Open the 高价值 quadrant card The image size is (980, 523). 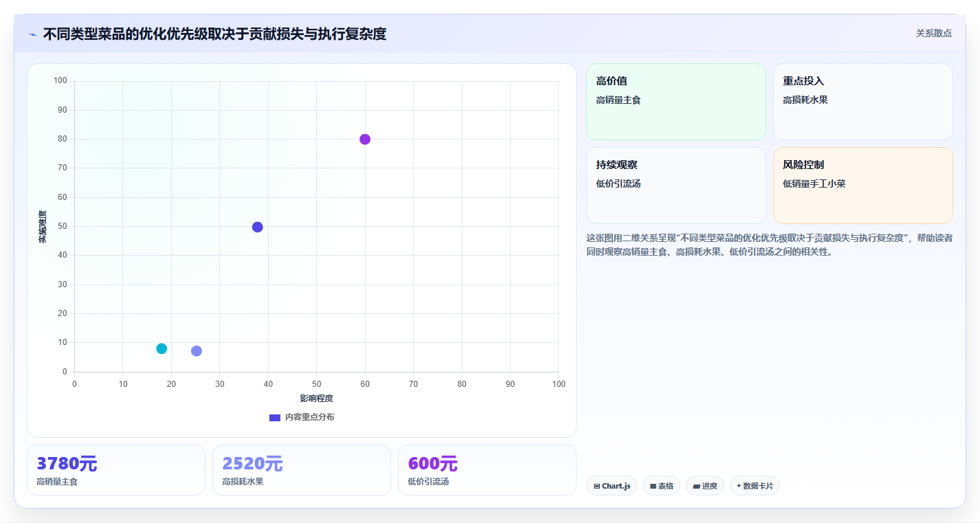coord(676,102)
